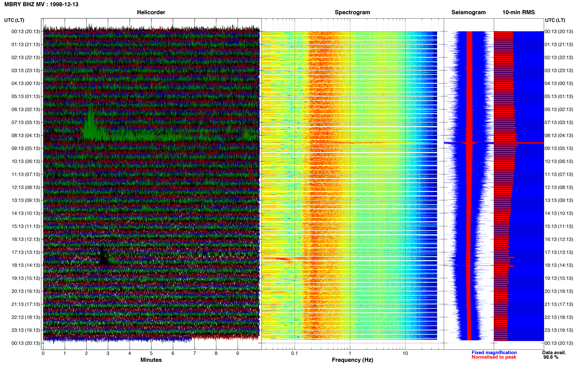
Task: Click the Minutes axis label
Action: coord(151,360)
